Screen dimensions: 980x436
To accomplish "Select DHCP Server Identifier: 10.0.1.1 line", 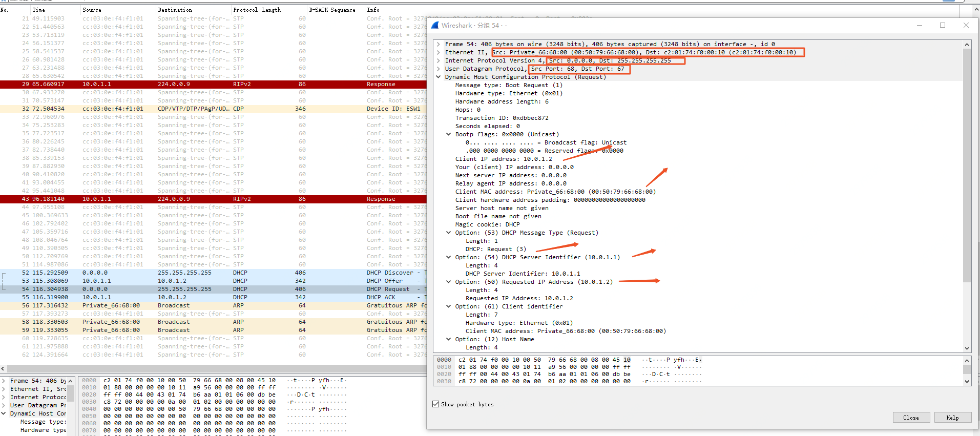I will (523, 274).
